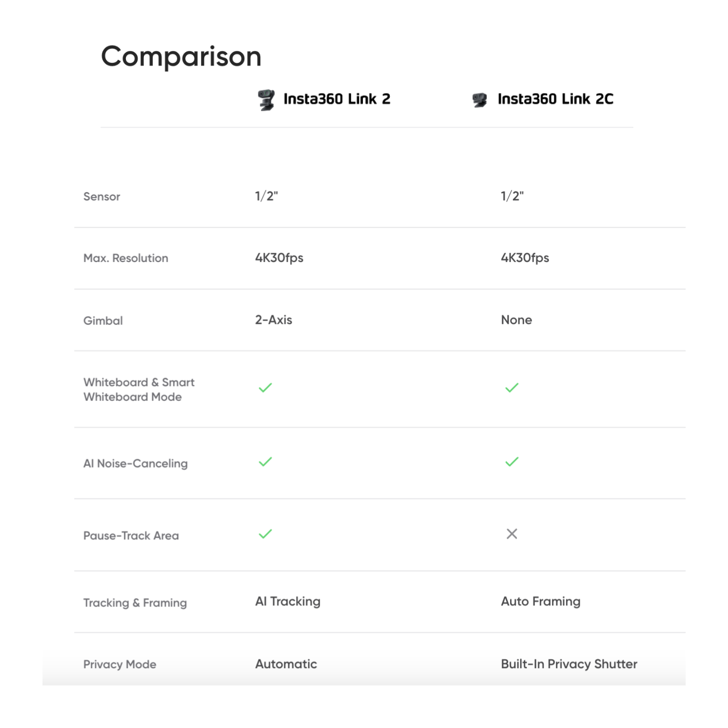The width and height of the screenshot is (728, 728).
Task: Click Link 2 Pause-Track Area checkmark
Action: coord(265,534)
